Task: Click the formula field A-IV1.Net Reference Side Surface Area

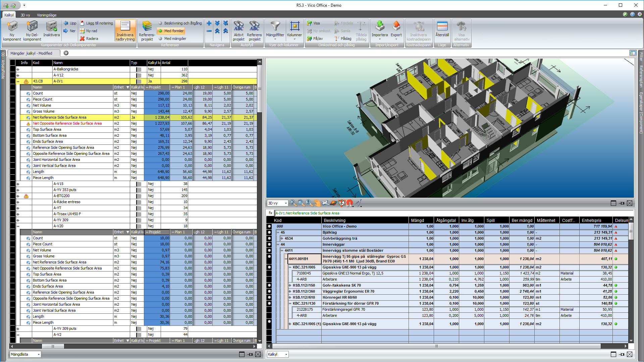Action: pyautogui.click(x=454, y=213)
